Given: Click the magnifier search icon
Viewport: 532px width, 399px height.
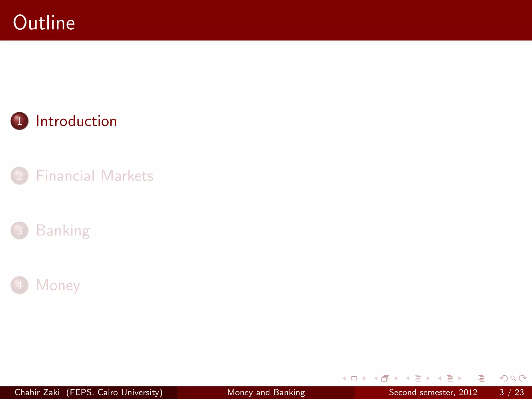Looking at the screenshot, I should pos(513,378).
